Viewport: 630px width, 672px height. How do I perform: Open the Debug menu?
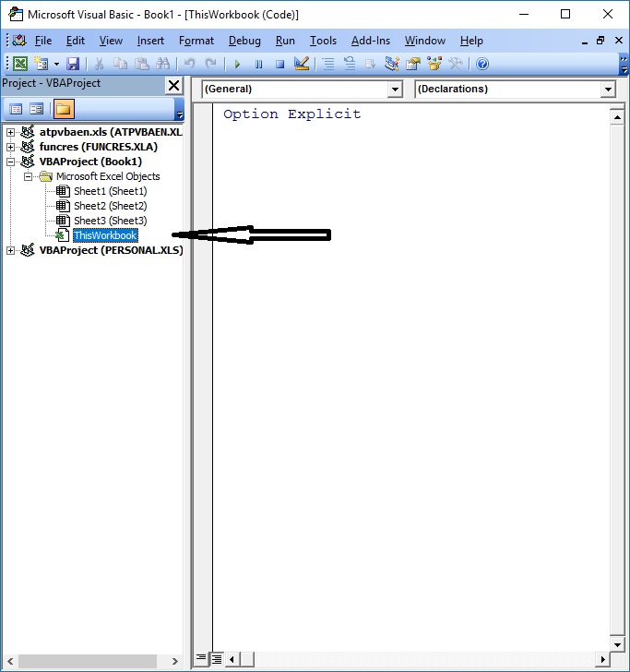tap(244, 41)
